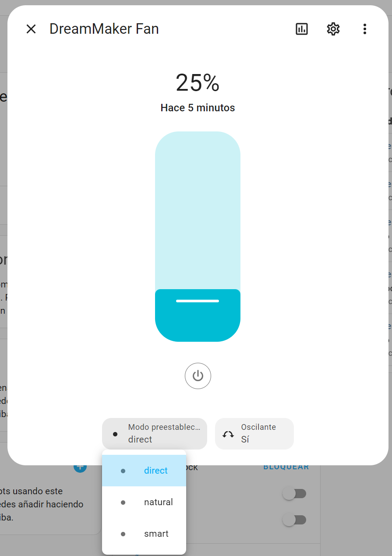Click the Modo preestablecido value 'direct'

140,439
